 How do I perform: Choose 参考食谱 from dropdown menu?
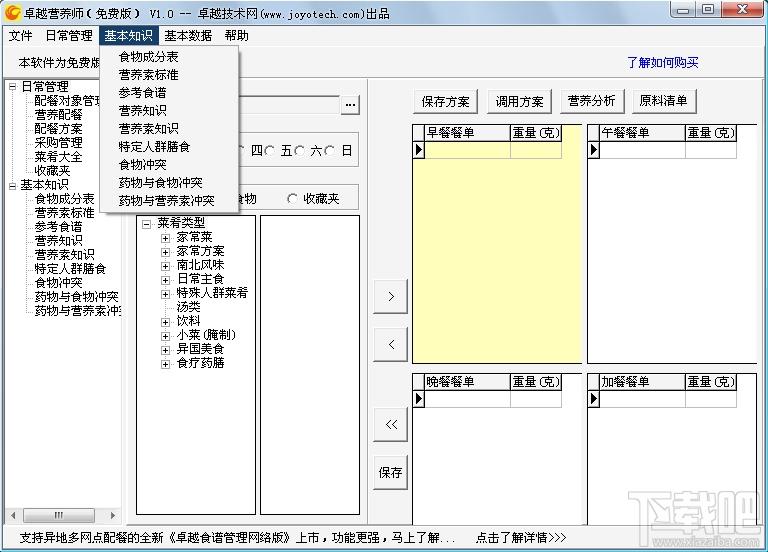[x=169, y=93]
